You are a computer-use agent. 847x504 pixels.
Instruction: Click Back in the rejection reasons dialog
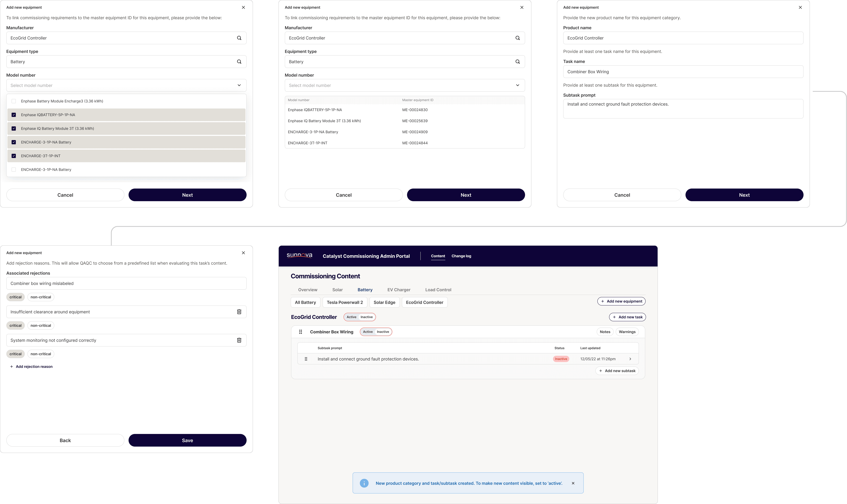(x=65, y=441)
